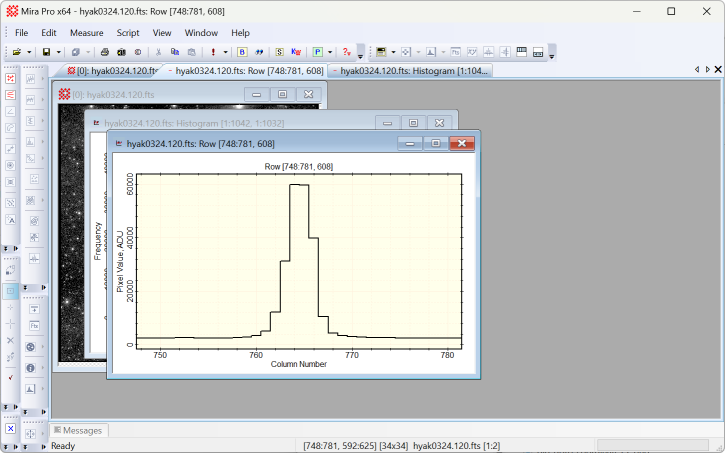Open the Script menu
725x453 pixels.
128,33
